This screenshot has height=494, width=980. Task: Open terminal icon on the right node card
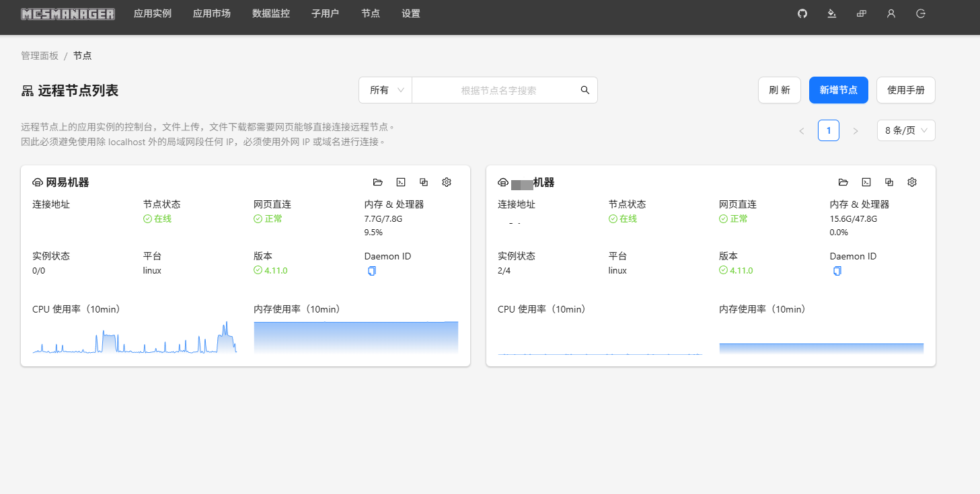866,182
